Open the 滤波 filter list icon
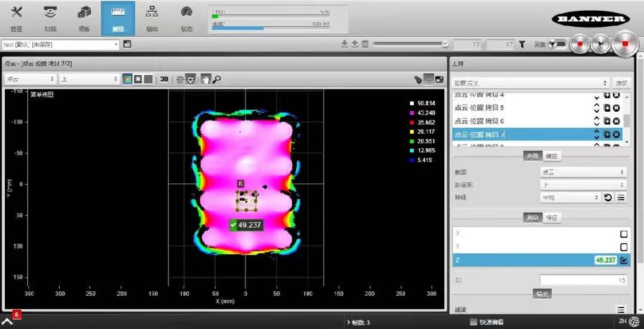 [x=621, y=310]
